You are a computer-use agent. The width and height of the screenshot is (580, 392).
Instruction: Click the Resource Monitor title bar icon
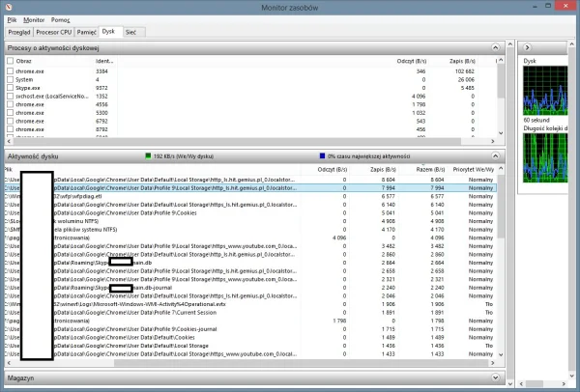[8, 6]
